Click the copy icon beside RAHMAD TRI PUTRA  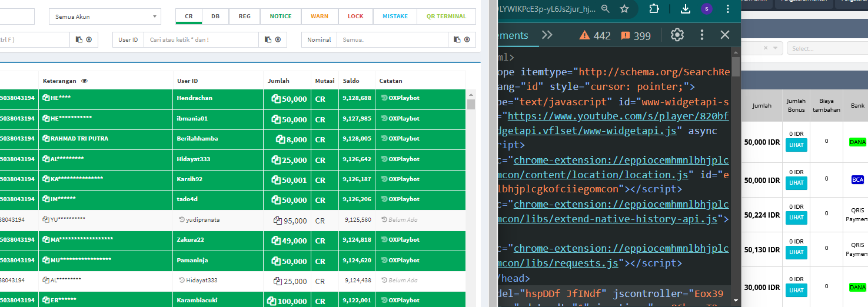46,139
